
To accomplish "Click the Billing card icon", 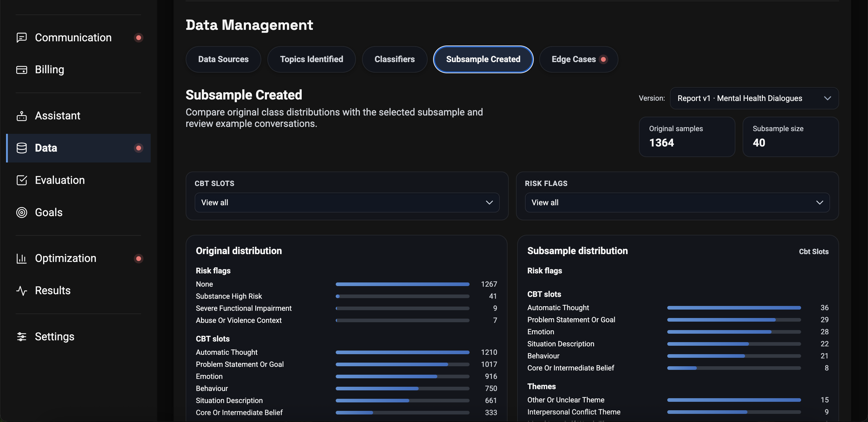I will [22, 70].
